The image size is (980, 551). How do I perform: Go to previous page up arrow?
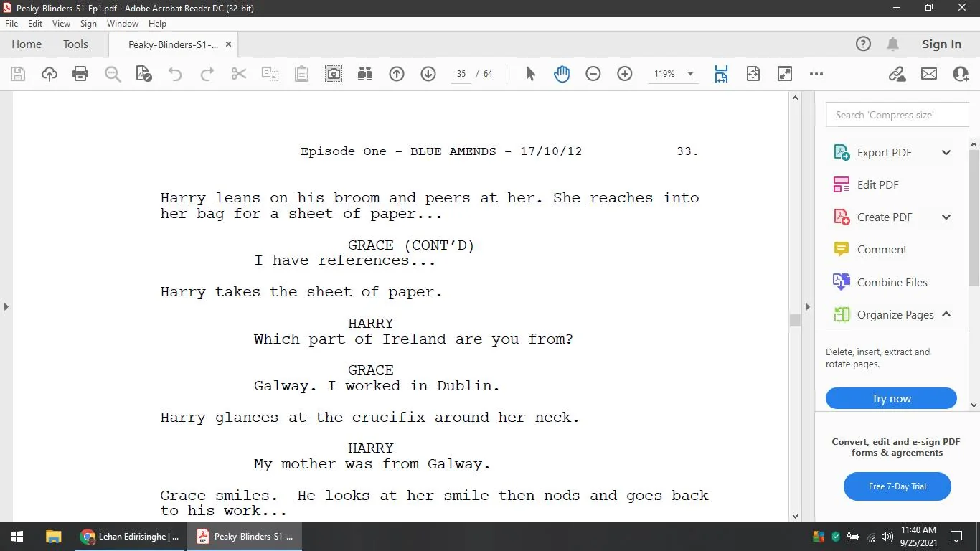click(397, 74)
